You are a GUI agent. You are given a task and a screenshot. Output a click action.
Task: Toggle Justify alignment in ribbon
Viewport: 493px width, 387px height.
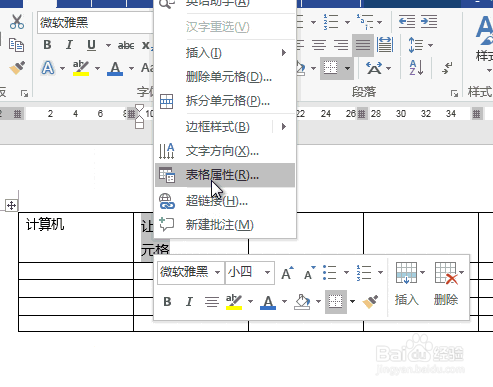pos(363,45)
